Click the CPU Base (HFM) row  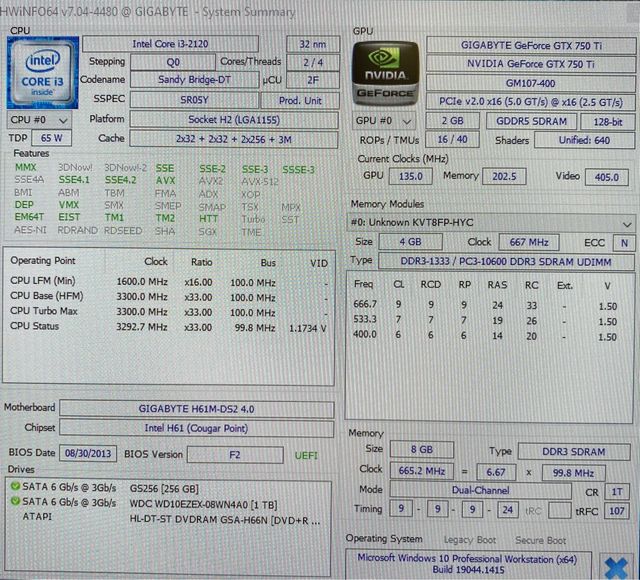(x=169, y=297)
